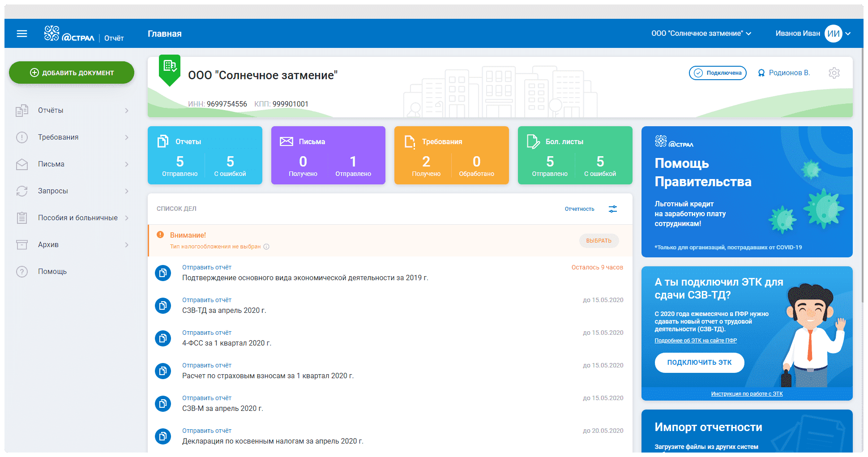Screen dimensions: 868x457
Task: Click the Выбрать button in warning
Action: pyautogui.click(x=599, y=241)
